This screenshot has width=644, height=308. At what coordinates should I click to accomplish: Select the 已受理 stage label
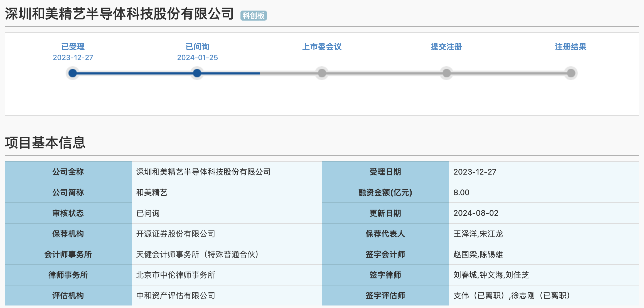click(73, 47)
